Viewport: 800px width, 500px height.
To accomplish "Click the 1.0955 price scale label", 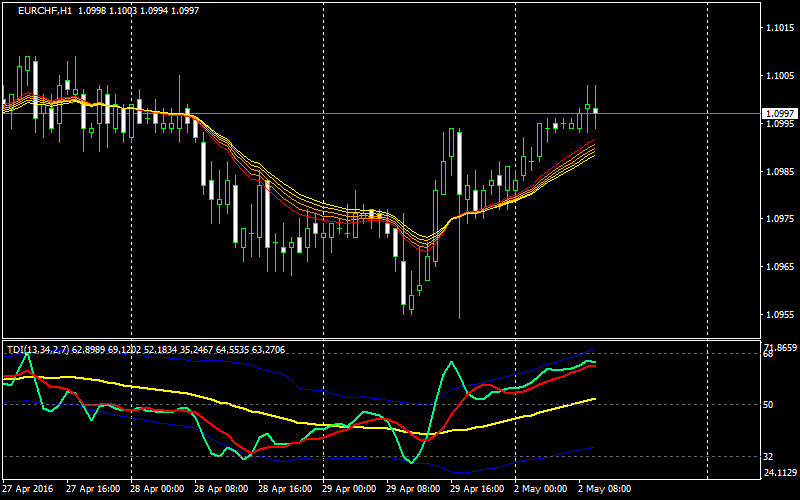I will 779,315.
